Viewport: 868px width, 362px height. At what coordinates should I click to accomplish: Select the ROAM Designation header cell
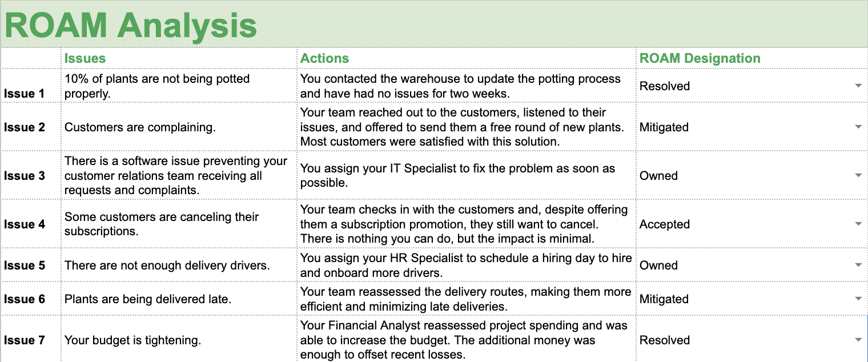[x=752, y=58]
